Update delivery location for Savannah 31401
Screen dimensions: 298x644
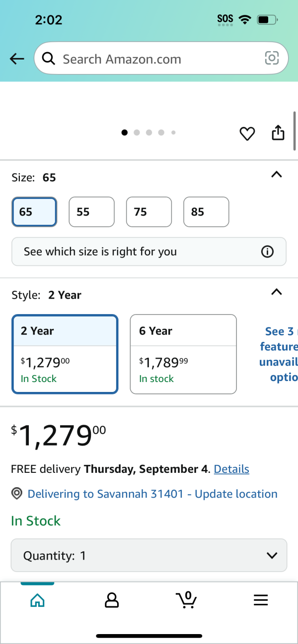coord(152,494)
